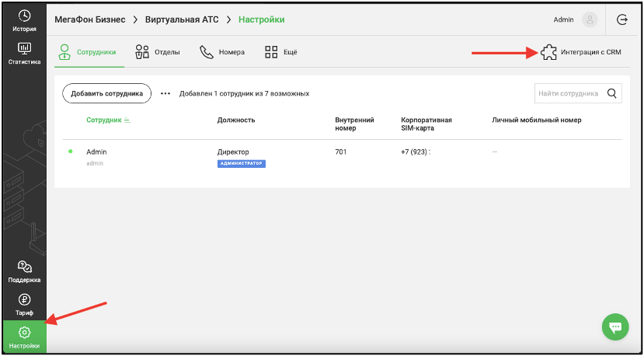Click the Личный мобильный номер column header

click(x=536, y=120)
